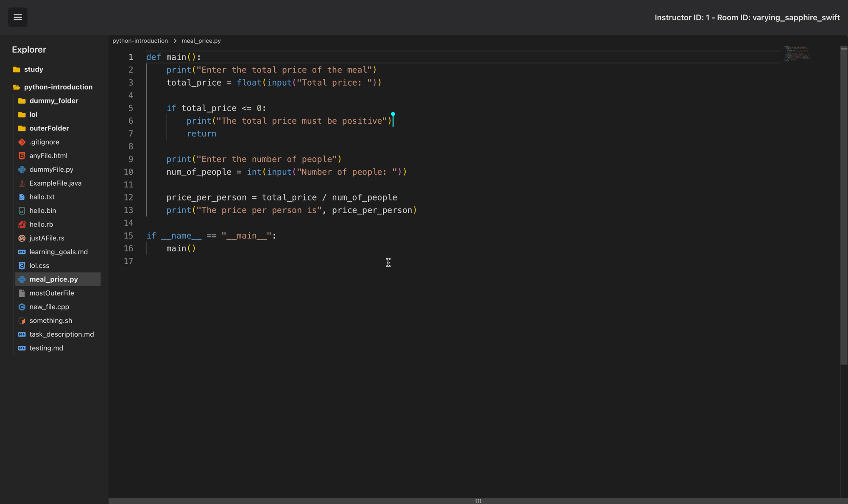Click the shell icon next to something.sh
The width and height of the screenshot is (848, 504).
(22, 321)
